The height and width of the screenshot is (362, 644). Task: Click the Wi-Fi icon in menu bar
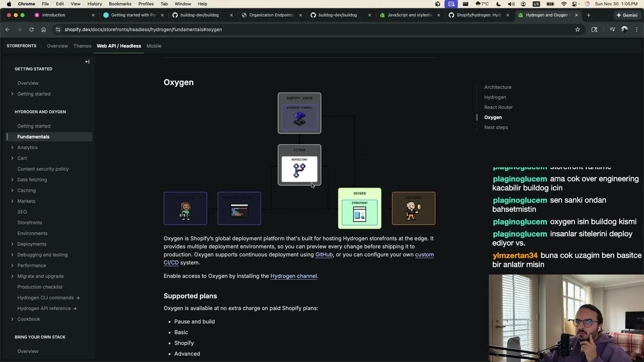[563, 4]
